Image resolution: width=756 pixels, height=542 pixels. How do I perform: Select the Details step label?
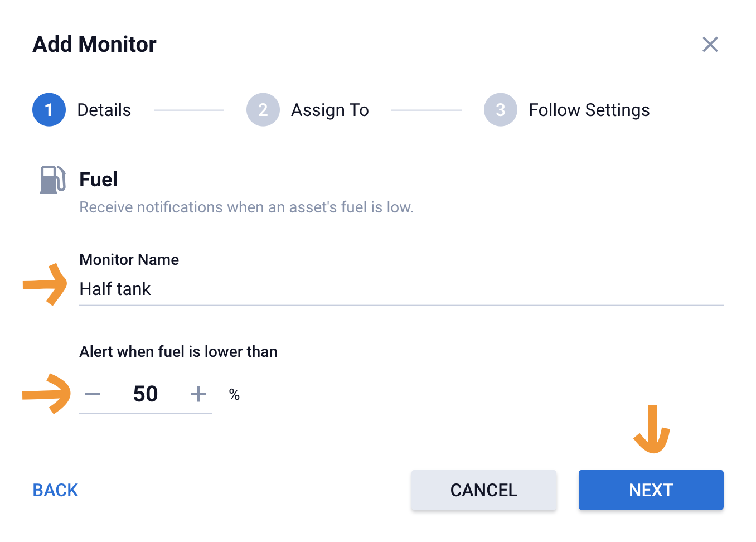(x=104, y=110)
